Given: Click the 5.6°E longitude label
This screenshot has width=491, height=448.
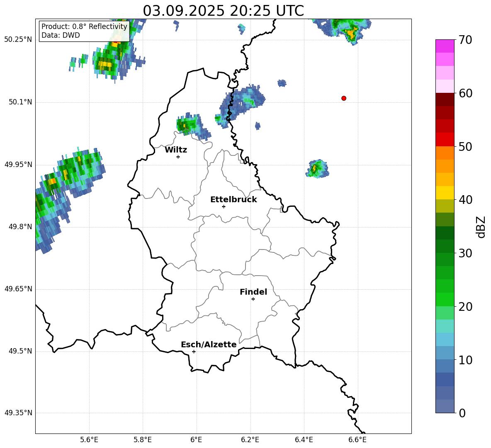Looking at the screenshot, I should [89, 440].
